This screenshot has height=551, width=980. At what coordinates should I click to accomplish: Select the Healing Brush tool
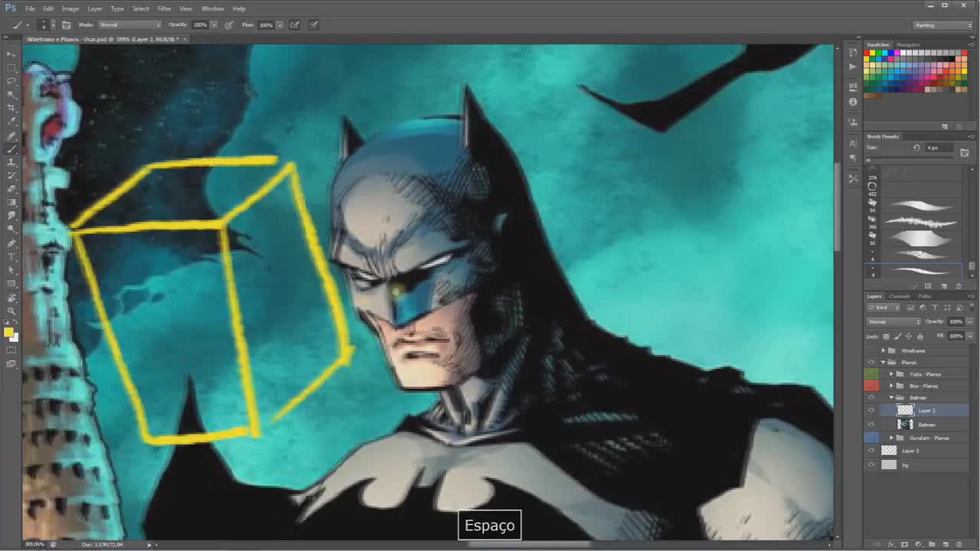(x=11, y=135)
